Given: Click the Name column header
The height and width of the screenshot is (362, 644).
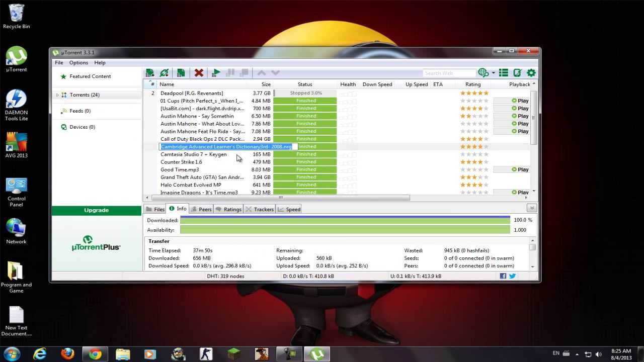Looking at the screenshot, I should coord(167,84).
